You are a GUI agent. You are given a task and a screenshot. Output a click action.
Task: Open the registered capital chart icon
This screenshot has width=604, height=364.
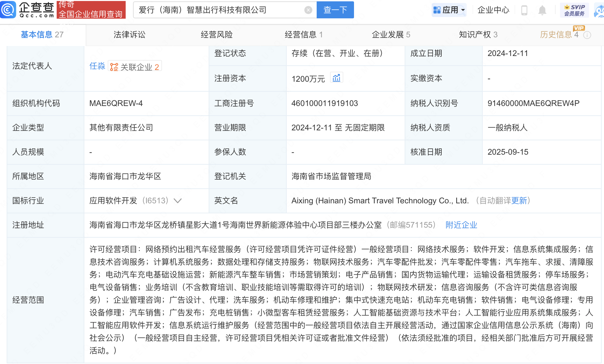point(336,78)
